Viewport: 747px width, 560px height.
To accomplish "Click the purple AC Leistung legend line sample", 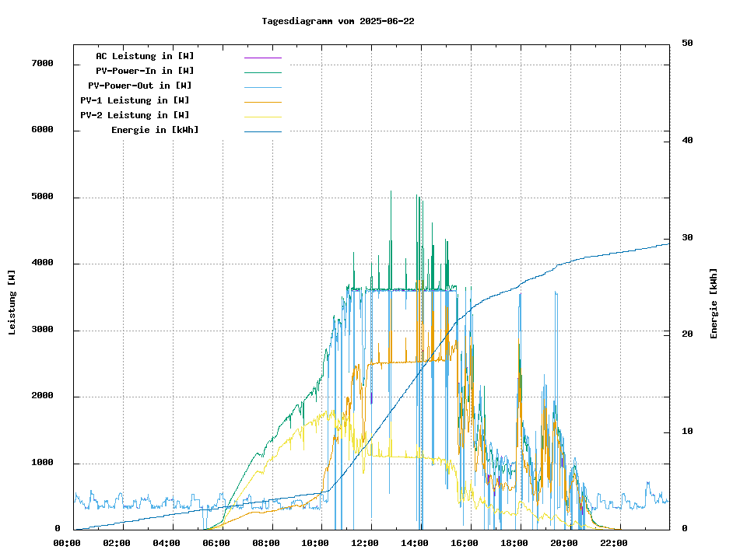I will pos(262,58).
